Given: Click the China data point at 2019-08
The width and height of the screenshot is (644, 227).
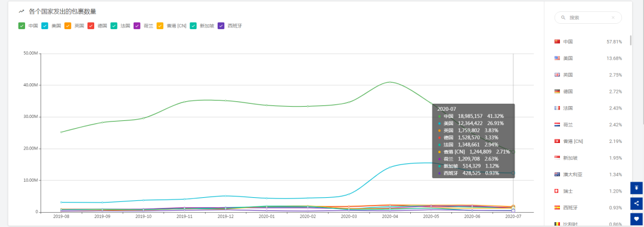Looking at the screenshot, I should click(x=61, y=132).
